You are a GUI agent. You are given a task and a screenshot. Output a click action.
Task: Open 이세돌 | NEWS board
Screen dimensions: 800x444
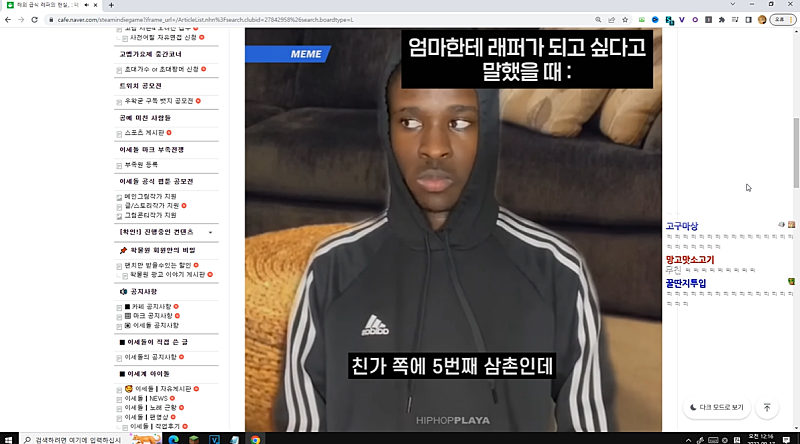pos(146,399)
